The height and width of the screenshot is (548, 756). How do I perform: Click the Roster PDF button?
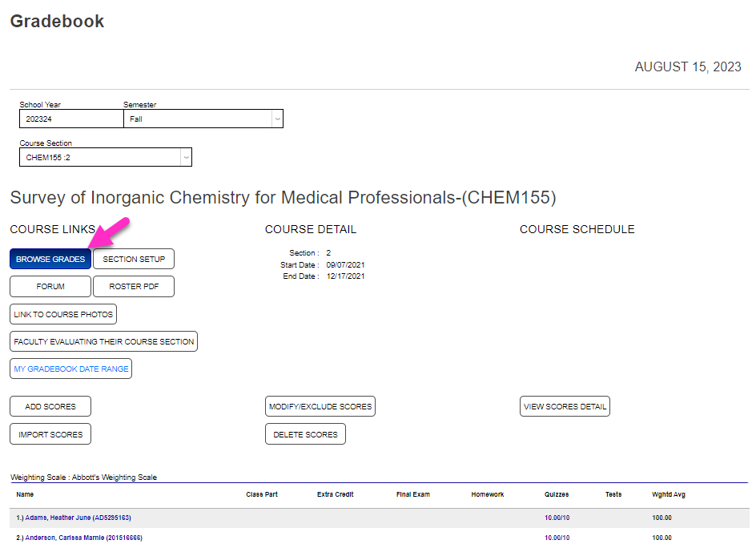tap(133, 286)
